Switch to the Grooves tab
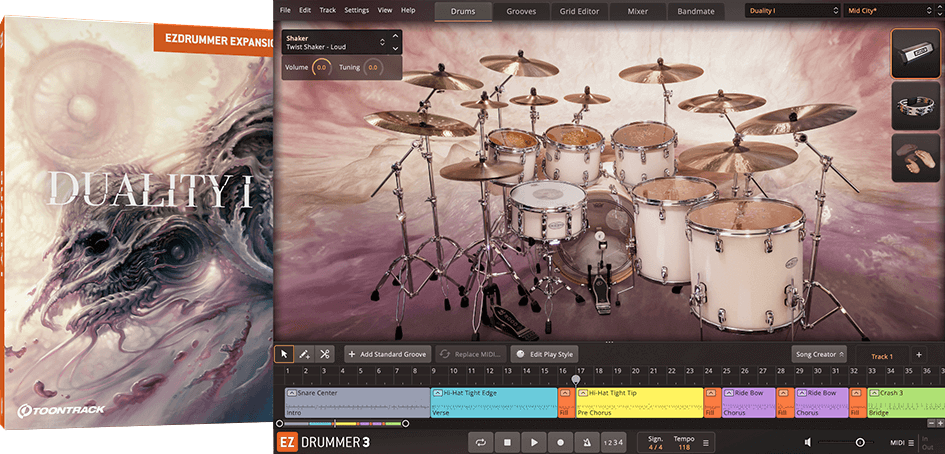Screen dimensions: 945x454 521,11
